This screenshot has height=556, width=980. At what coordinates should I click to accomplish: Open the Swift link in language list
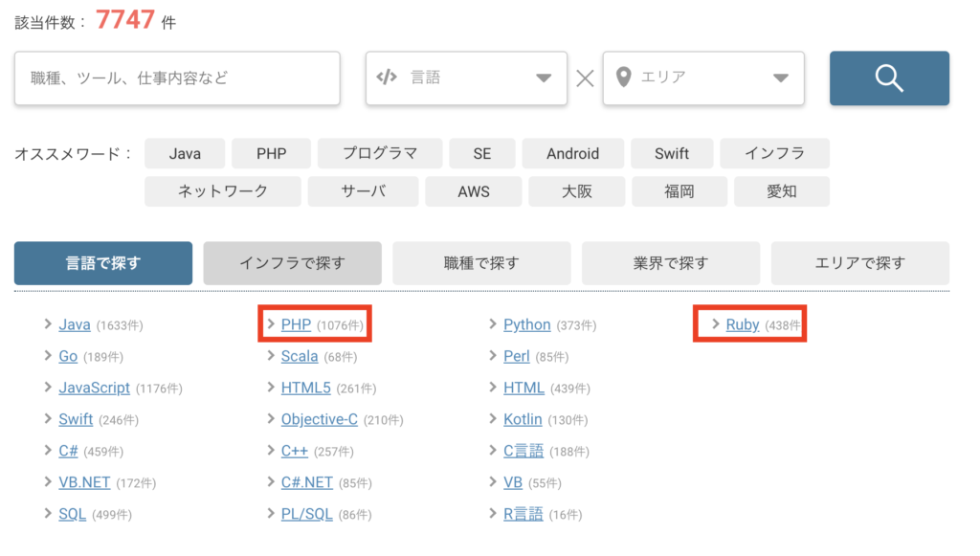(x=76, y=419)
